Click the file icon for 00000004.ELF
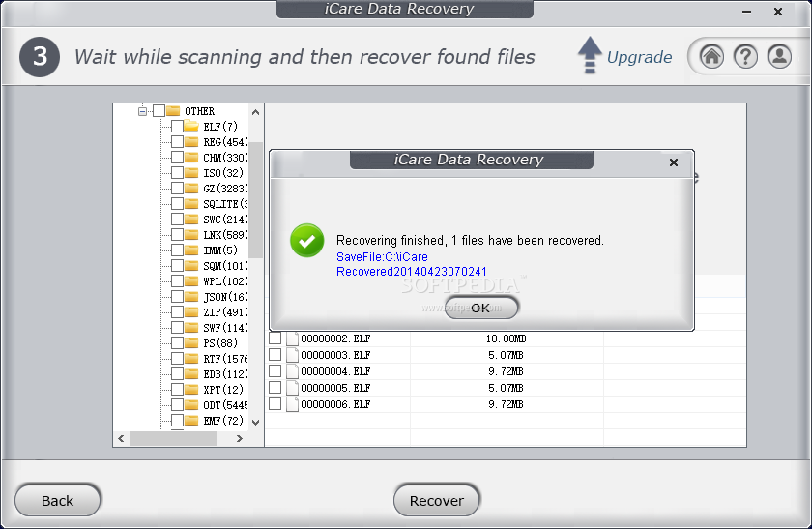812x529 pixels. point(293,371)
